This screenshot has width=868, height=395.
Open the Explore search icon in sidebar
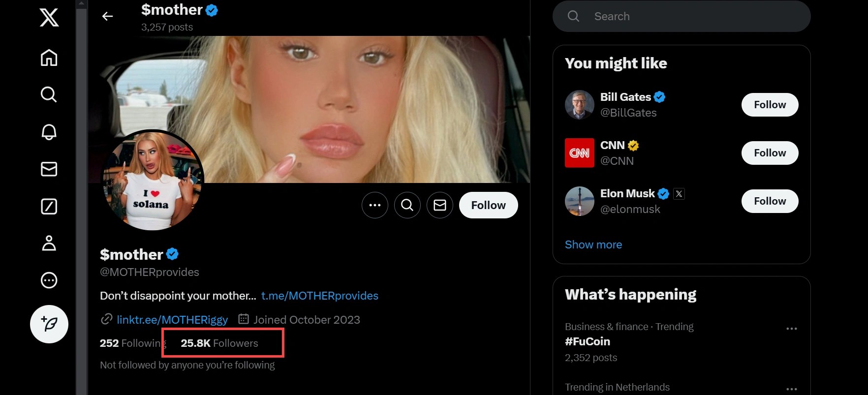(49, 94)
